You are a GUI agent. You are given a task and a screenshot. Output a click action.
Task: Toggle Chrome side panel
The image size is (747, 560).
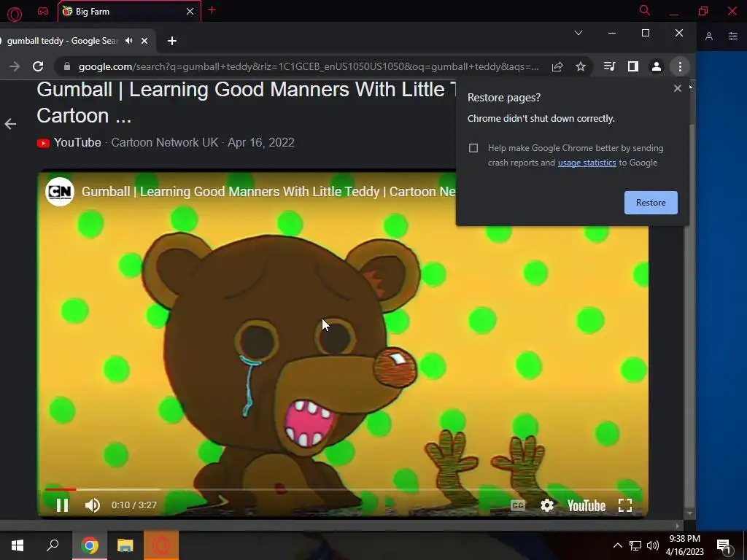tap(632, 66)
